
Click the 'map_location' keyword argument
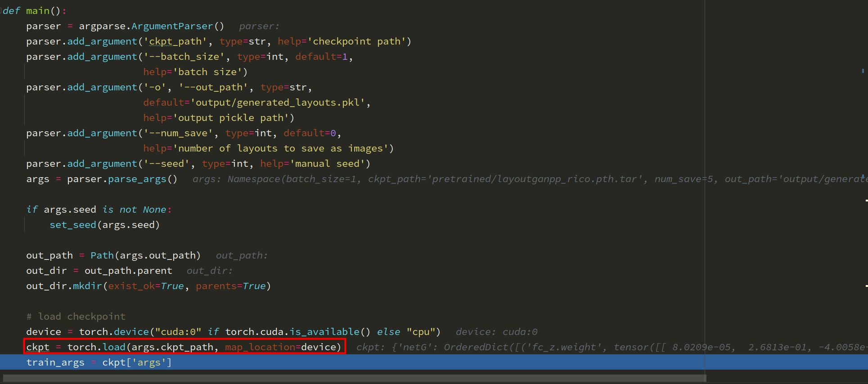[260, 347]
